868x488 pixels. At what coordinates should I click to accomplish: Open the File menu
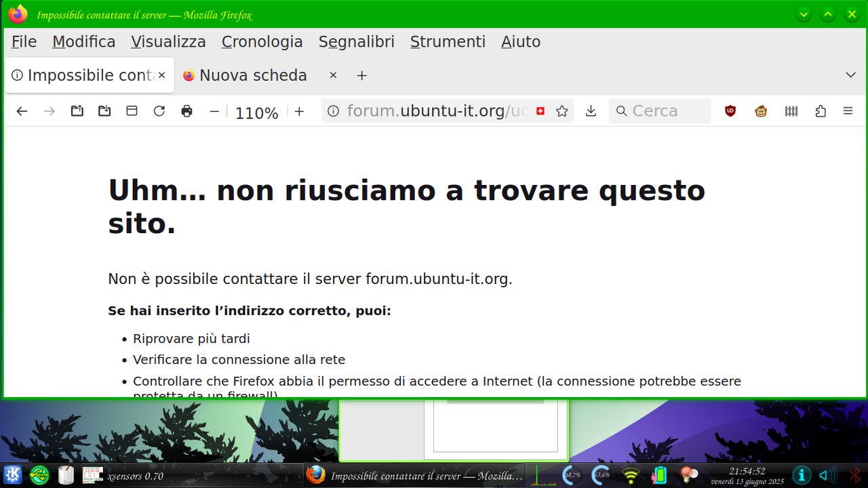coord(24,42)
